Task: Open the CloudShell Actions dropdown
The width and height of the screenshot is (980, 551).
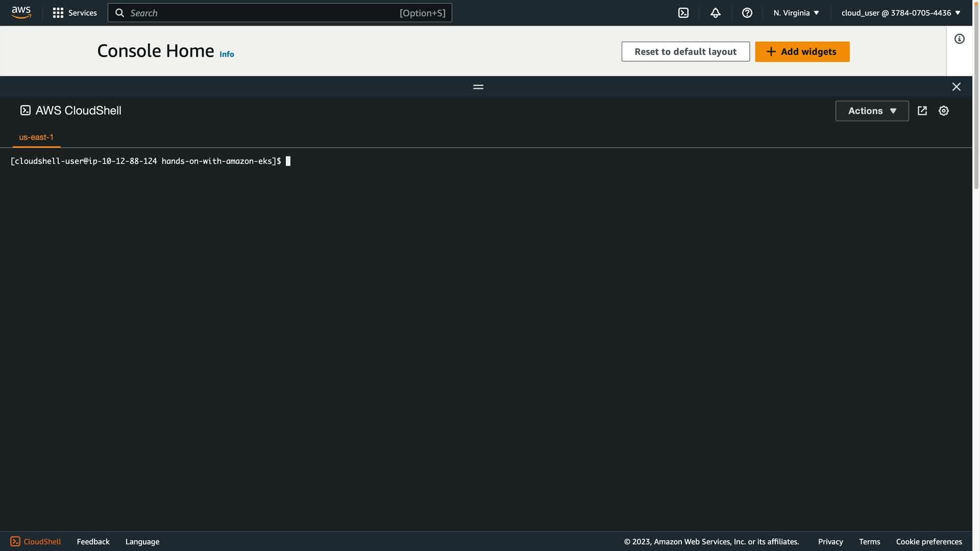Action: point(871,111)
